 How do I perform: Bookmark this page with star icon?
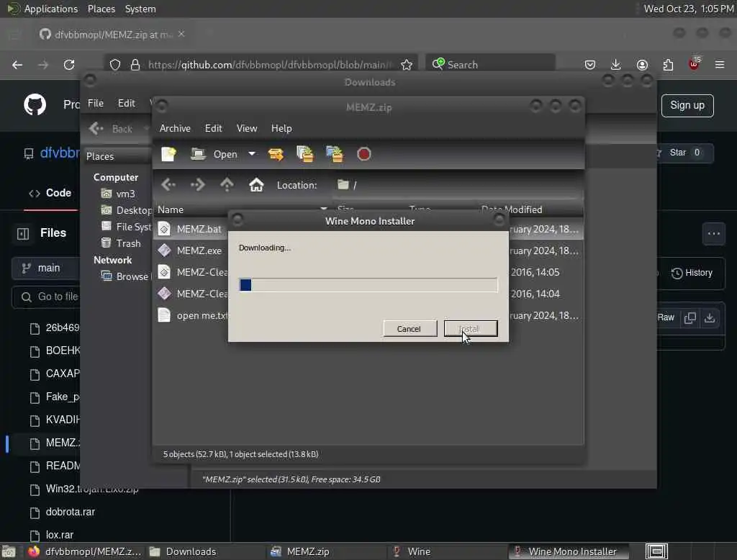point(407,65)
